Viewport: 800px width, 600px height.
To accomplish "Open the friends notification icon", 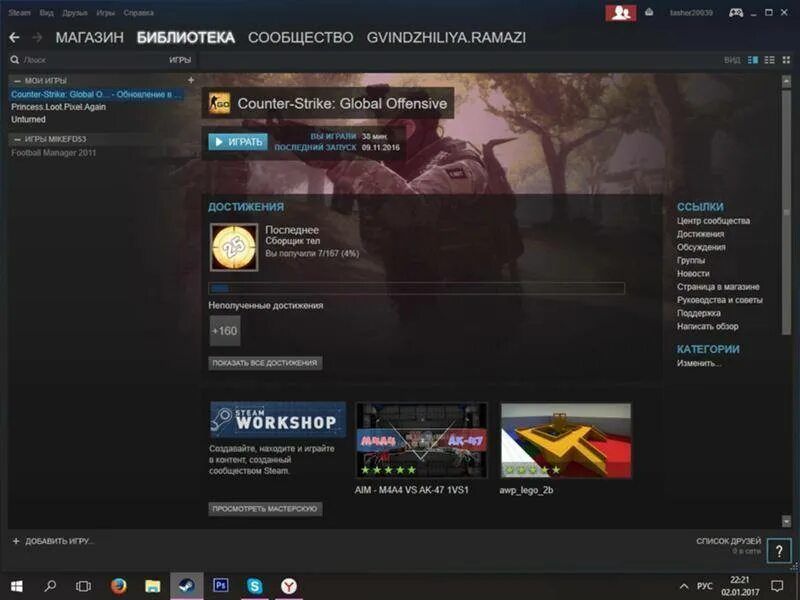I will pyautogui.click(x=620, y=13).
